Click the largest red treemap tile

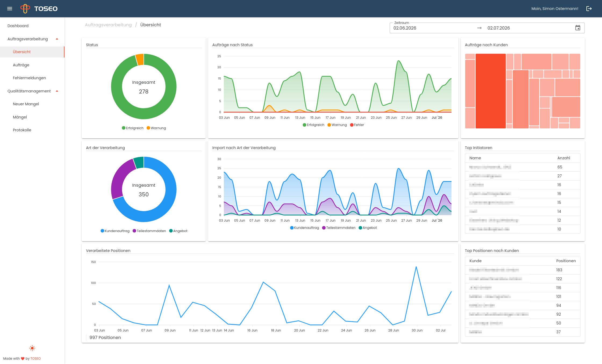coord(490,91)
